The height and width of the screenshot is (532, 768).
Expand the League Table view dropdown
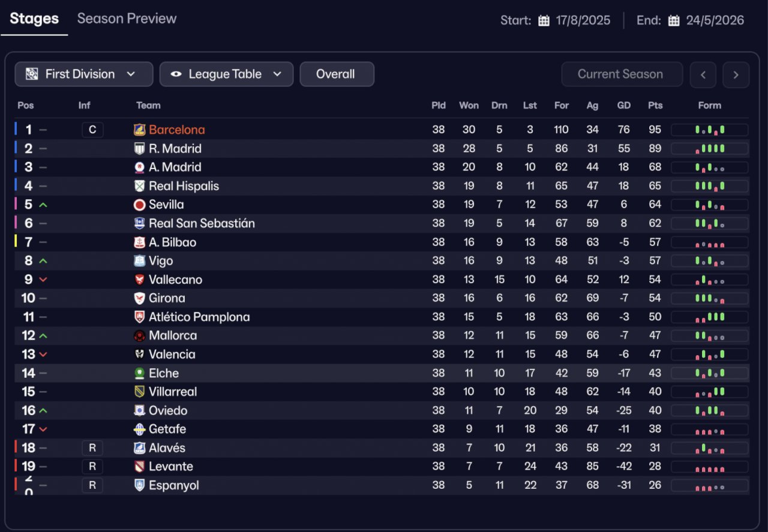[x=226, y=74]
